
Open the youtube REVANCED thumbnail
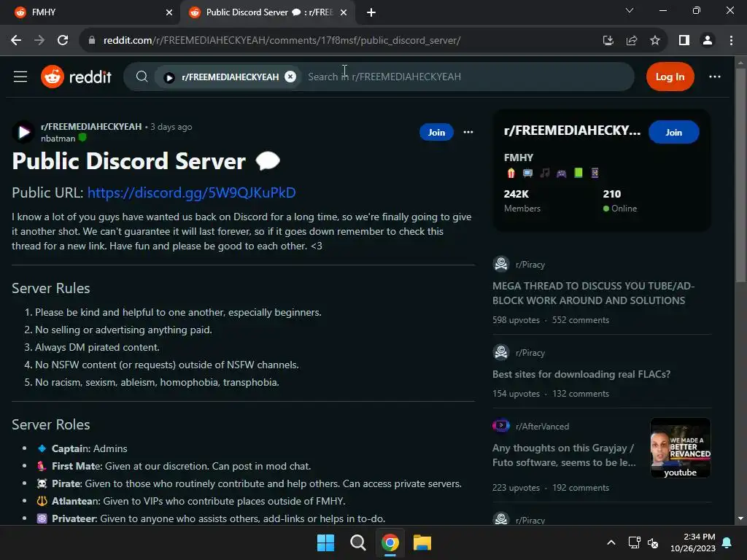pos(681,448)
